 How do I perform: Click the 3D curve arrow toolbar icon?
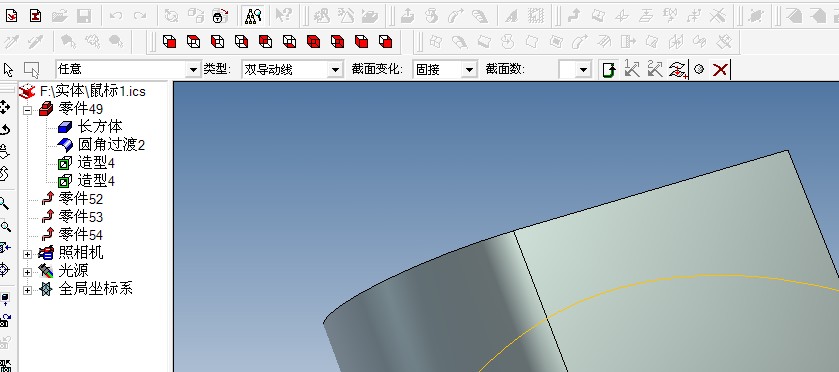(574, 17)
